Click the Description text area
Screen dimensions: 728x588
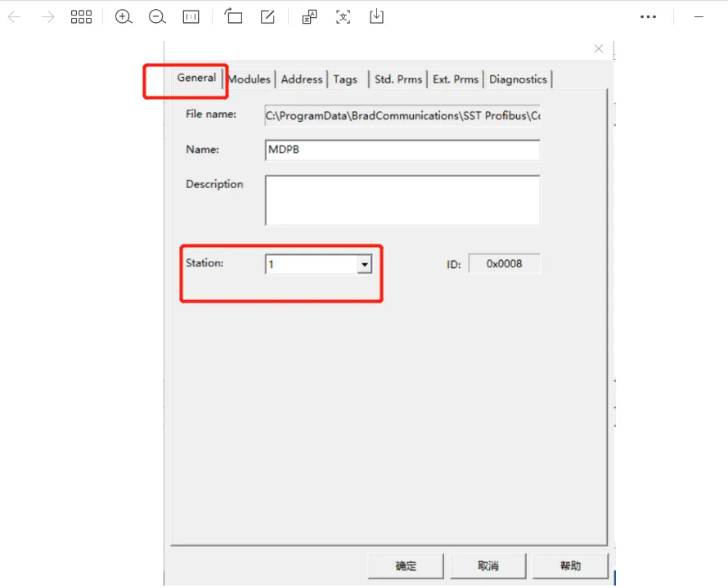point(402,200)
